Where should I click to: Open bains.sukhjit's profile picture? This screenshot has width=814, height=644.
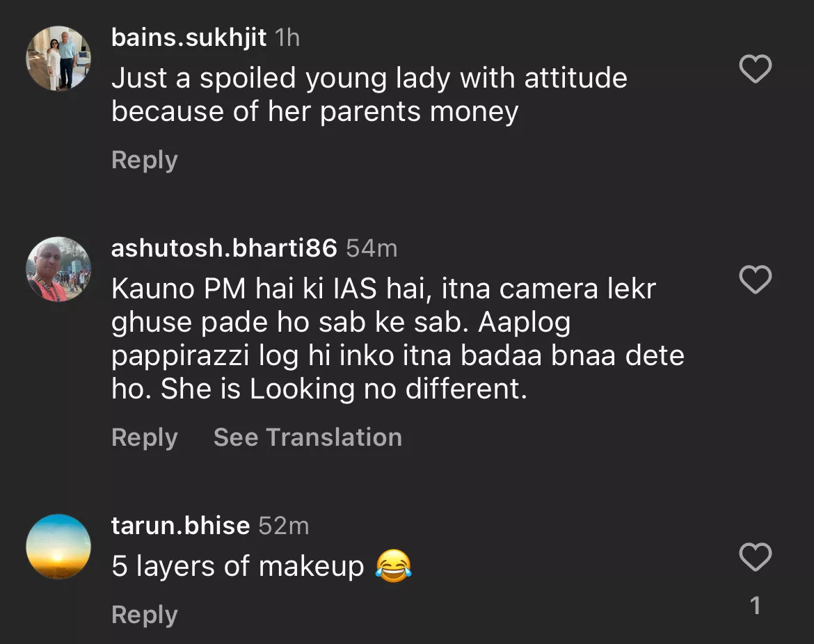pos(58,60)
